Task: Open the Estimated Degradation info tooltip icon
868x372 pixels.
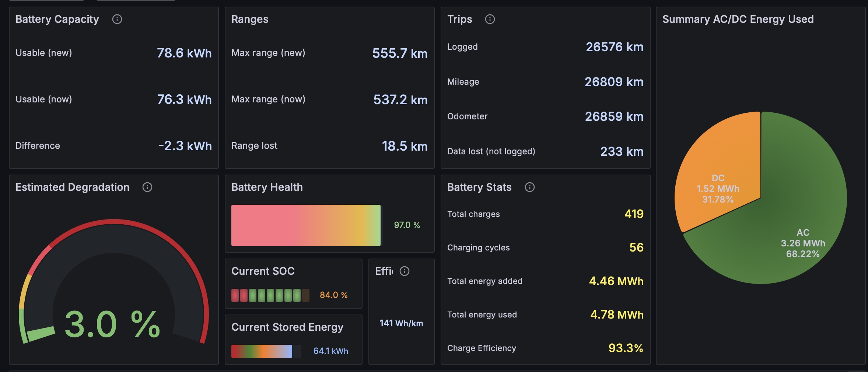Action: [147, 187]
